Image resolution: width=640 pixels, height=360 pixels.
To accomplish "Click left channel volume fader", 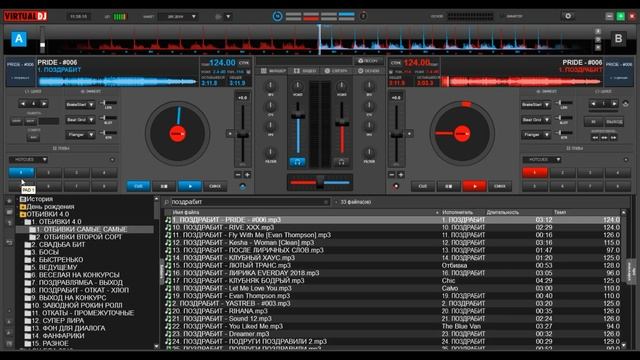I will (298, 116).
